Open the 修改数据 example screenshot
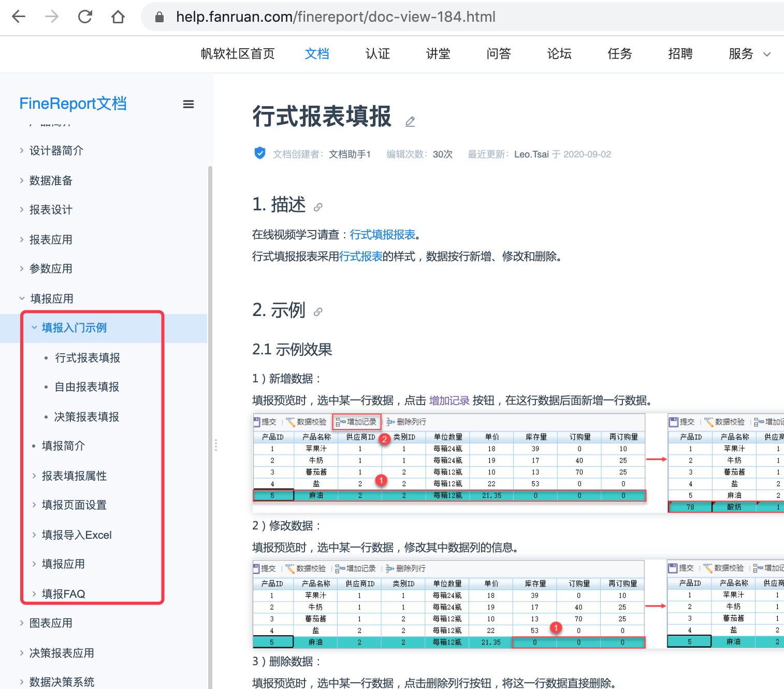Screen dimensions: 784x689 518,604
